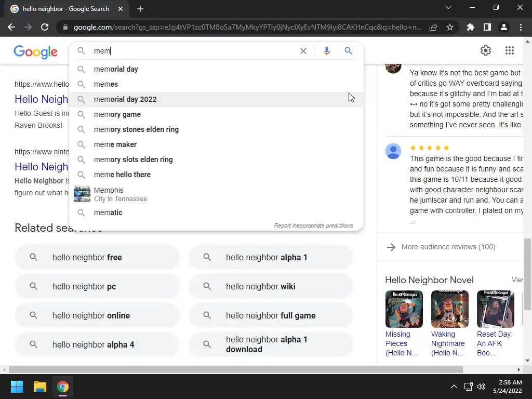The height and width of the screenshot is (399, 532).
Task: Choose the 'memory slots elden ring' suggestion
Action: click(216, 159)
